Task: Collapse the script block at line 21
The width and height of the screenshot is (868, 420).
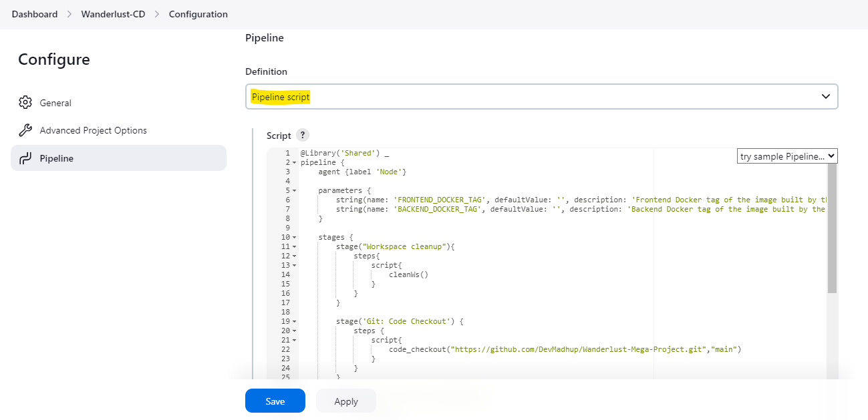Action: click(x=295, y=341)
